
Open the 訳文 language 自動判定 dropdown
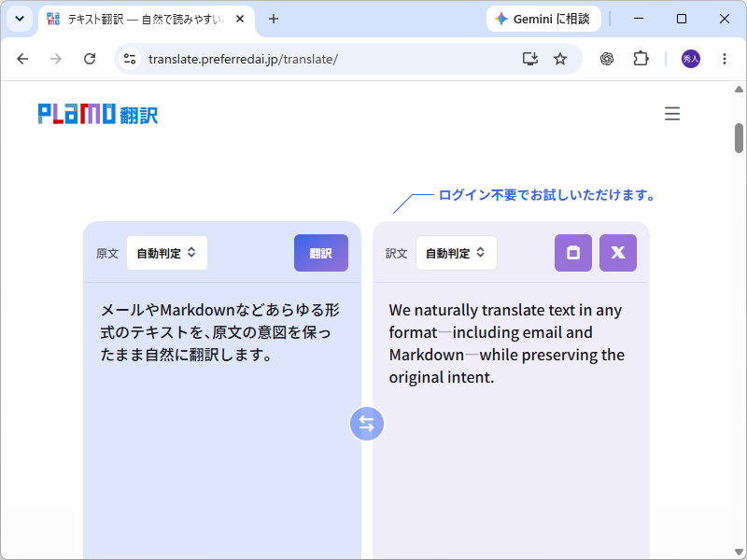[x=456, y=253]
